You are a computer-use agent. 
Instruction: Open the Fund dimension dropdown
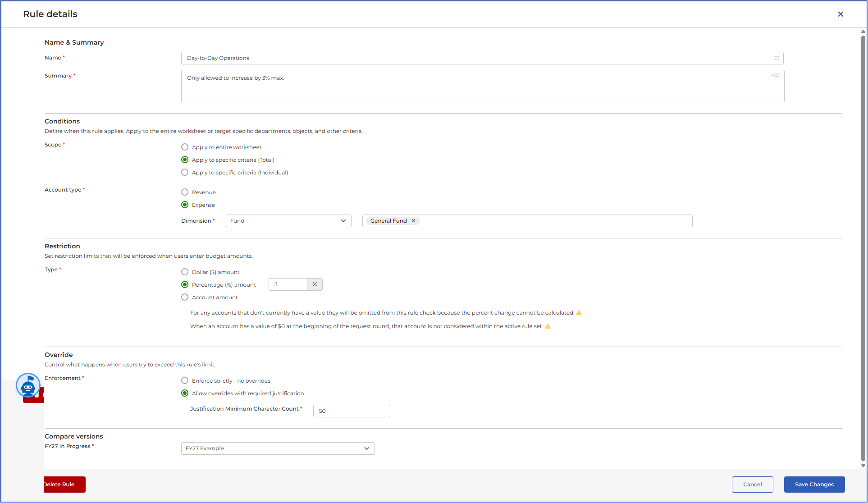288,221
